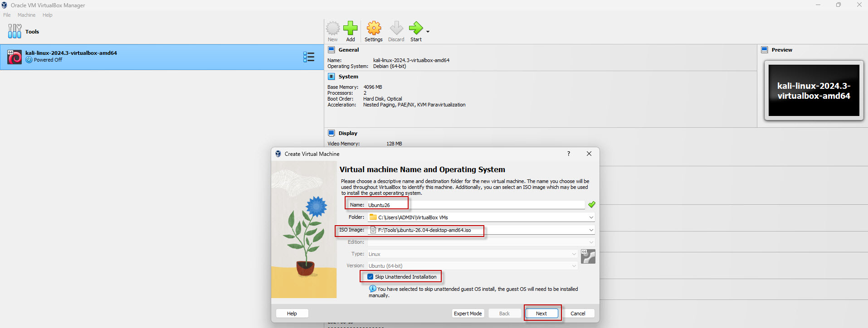Close the Create Virtual Machine dialog
Screen dimensions: 868x328
coord(589,154)
